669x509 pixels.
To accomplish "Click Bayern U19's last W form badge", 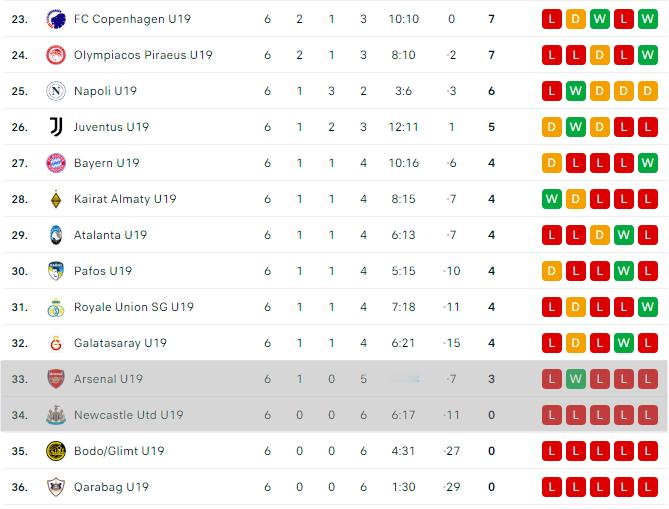I will tap(648, 163).
